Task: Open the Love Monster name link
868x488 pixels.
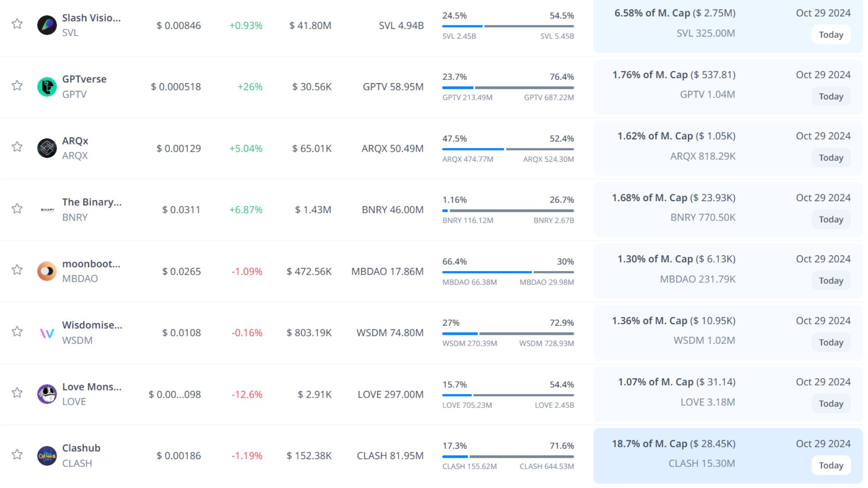Action: pyautogui.click(x=92, y=387)
